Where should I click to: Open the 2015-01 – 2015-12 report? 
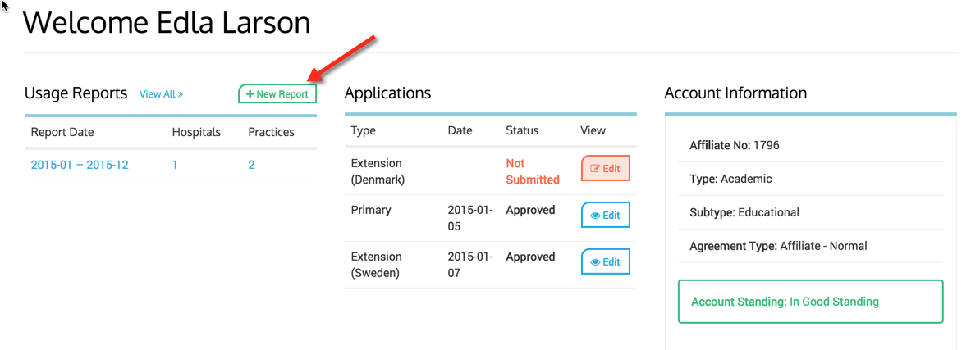80,165
